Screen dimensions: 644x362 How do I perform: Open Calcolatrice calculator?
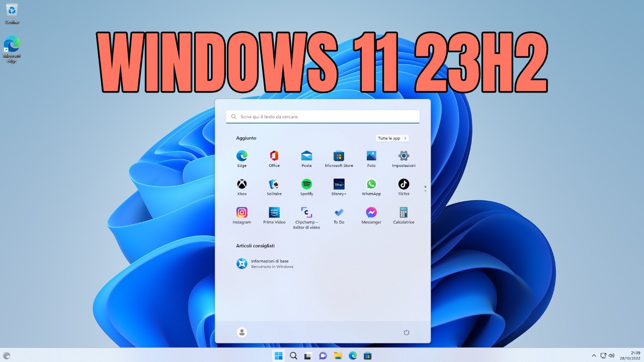404,215
